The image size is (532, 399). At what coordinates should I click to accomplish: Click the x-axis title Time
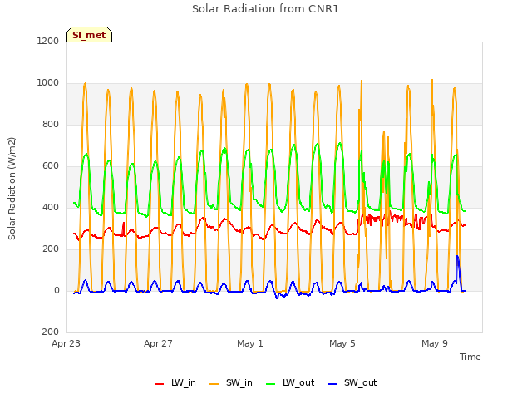470,357
